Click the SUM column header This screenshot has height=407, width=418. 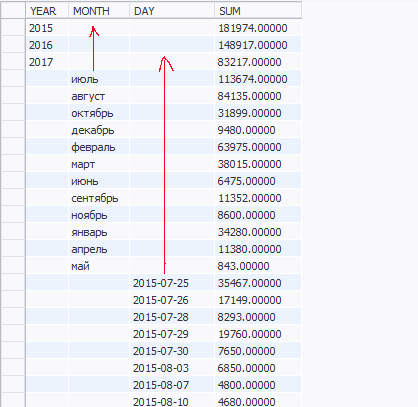pyautogui.click(x=258, y=11)
